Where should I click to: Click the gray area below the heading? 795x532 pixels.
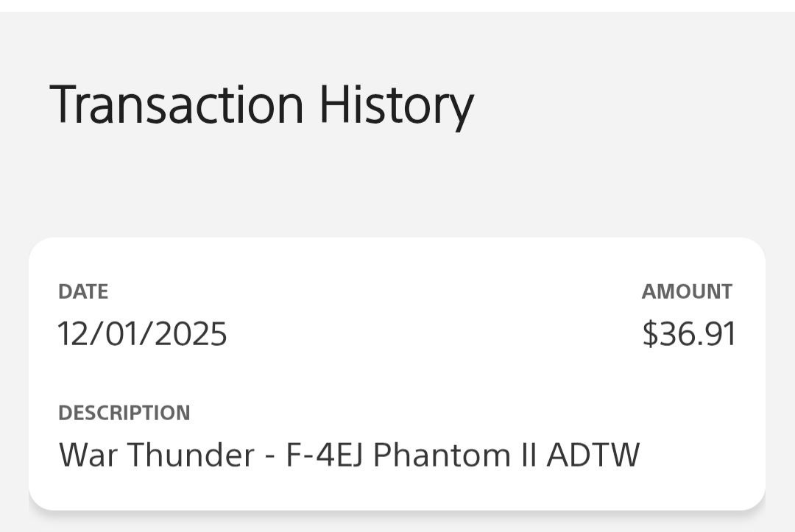pyautogui.click(x=397, y=191)
